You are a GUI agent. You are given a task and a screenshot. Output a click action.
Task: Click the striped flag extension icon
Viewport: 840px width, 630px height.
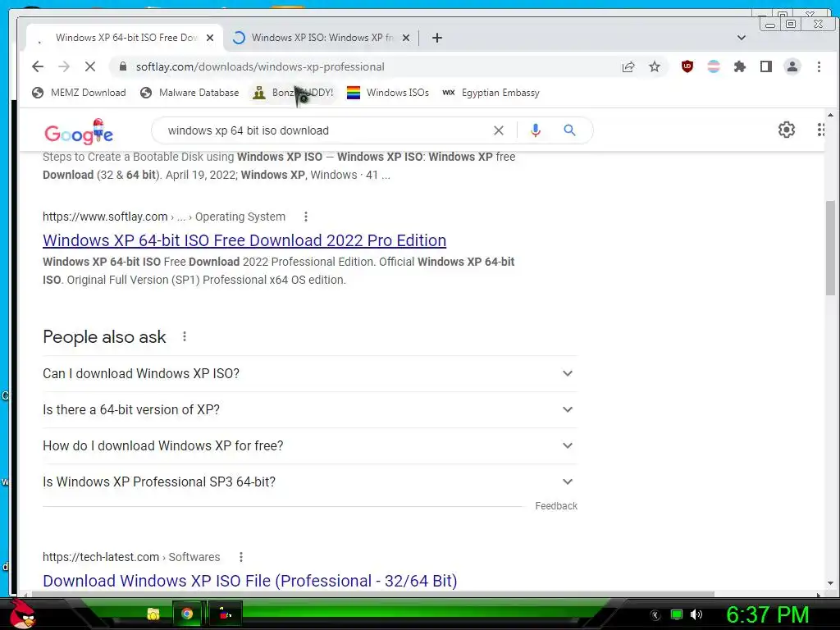714,66
